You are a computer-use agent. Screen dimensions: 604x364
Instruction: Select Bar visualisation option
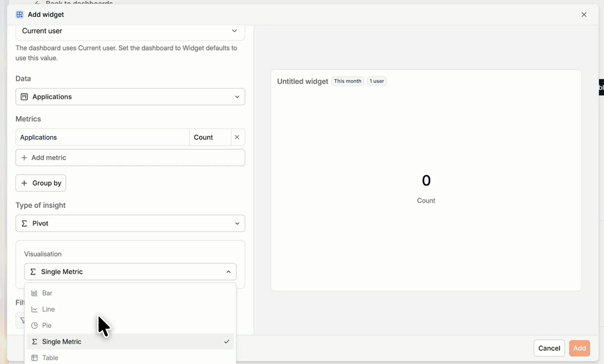(x=130, y=293)
